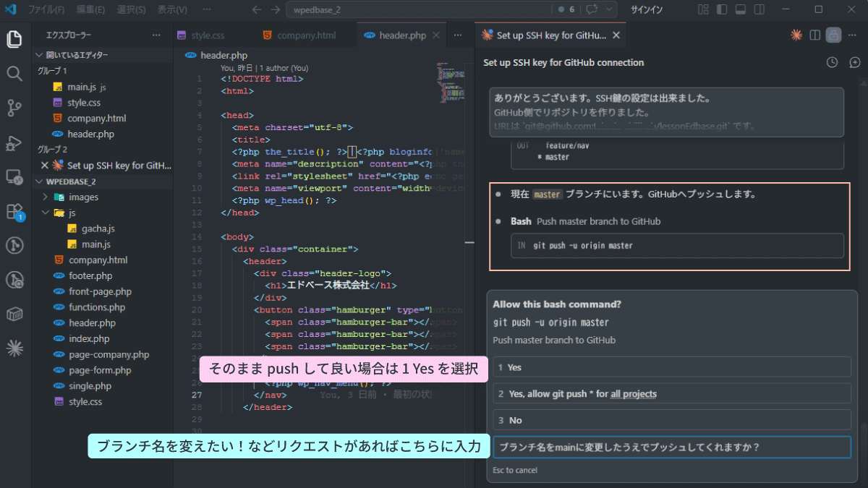Open the Extensions view with badge
The image size is (868, 488).
tap(14, 211)
